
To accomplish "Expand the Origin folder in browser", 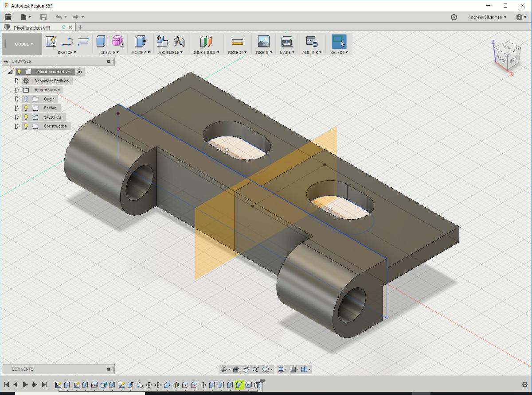I will click(x=17, y=99).
